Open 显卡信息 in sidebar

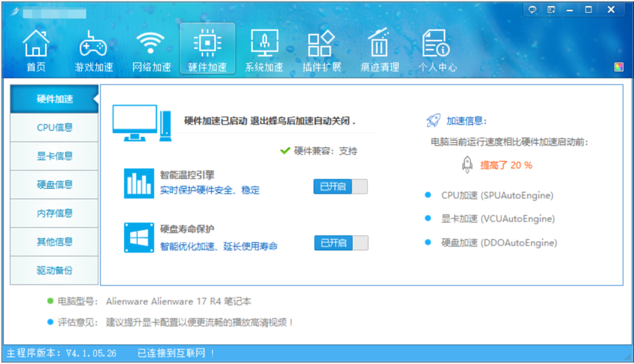pos(54,156)
